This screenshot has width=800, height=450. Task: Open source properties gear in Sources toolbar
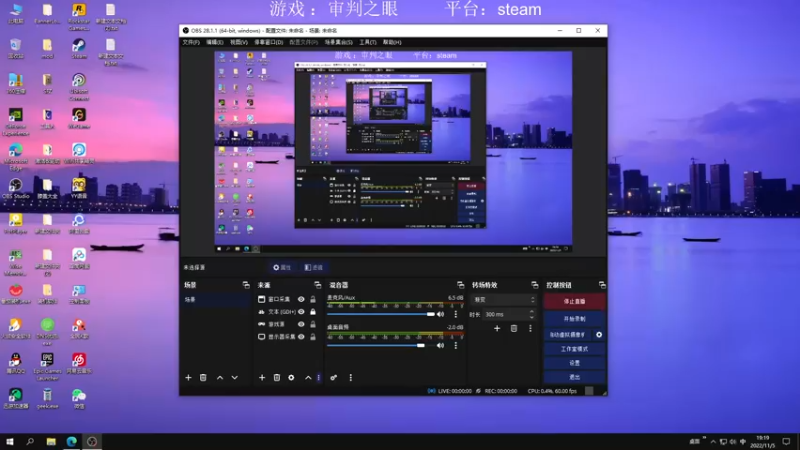tap(291, 378)
